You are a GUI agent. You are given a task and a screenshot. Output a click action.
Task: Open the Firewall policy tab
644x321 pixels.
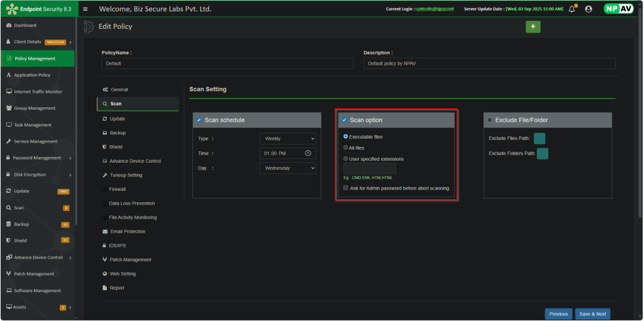(x=117, y=189)
